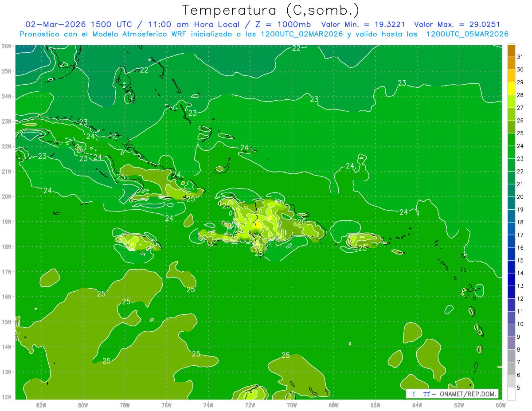
Task: Click the color bar label 10
Action: [520, 324]
